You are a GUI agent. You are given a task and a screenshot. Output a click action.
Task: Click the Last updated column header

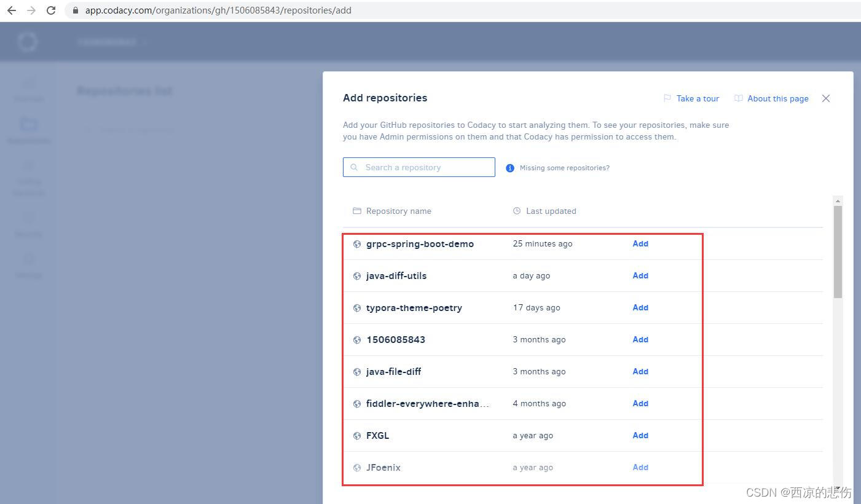click(x=551, y=211)
